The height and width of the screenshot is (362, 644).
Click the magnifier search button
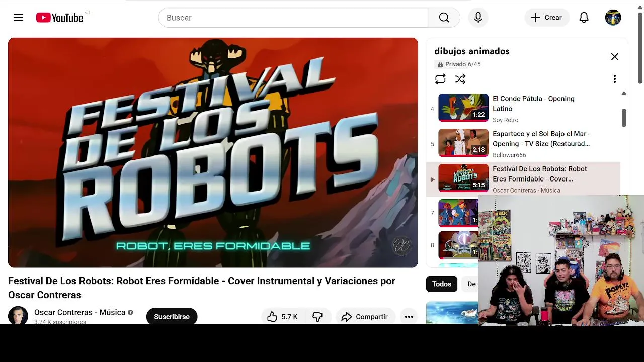444,18
